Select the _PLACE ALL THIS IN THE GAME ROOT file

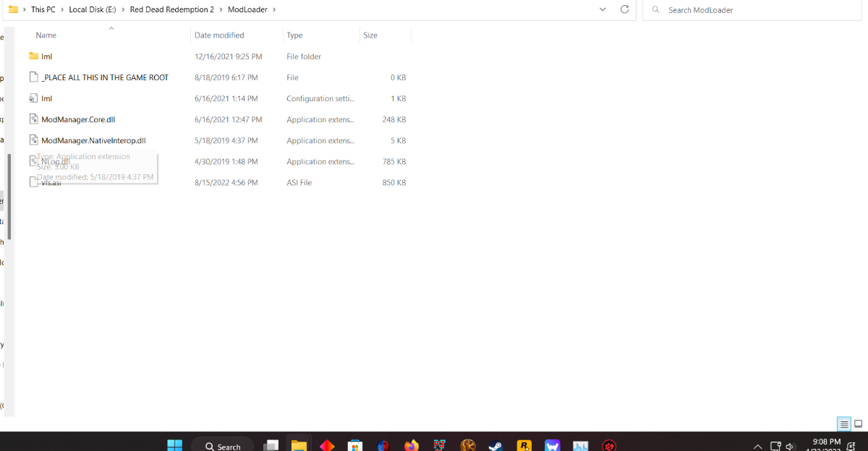(x=105, y=77)
